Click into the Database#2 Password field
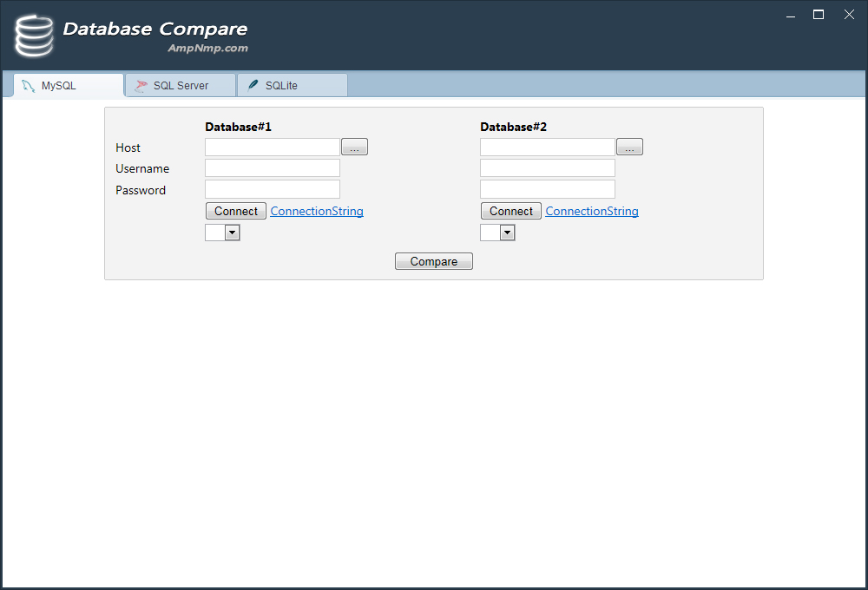 pos(547,189)
